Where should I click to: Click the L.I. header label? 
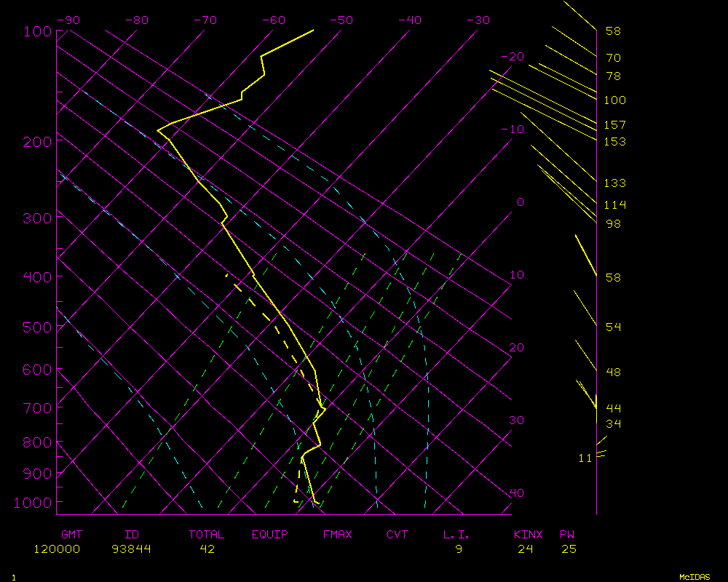pyautogui.click(x=456, y=535)
